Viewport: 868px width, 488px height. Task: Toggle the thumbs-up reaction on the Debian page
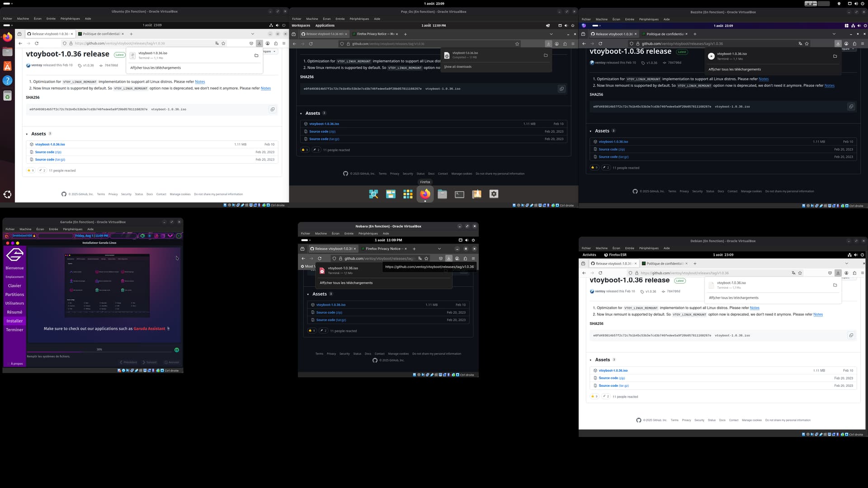point(594,397)
